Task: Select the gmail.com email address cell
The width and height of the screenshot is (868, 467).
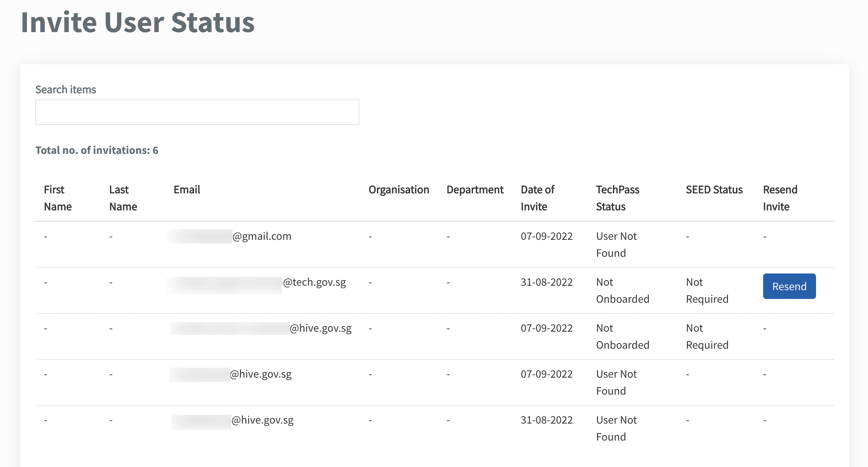Action: 262,236
